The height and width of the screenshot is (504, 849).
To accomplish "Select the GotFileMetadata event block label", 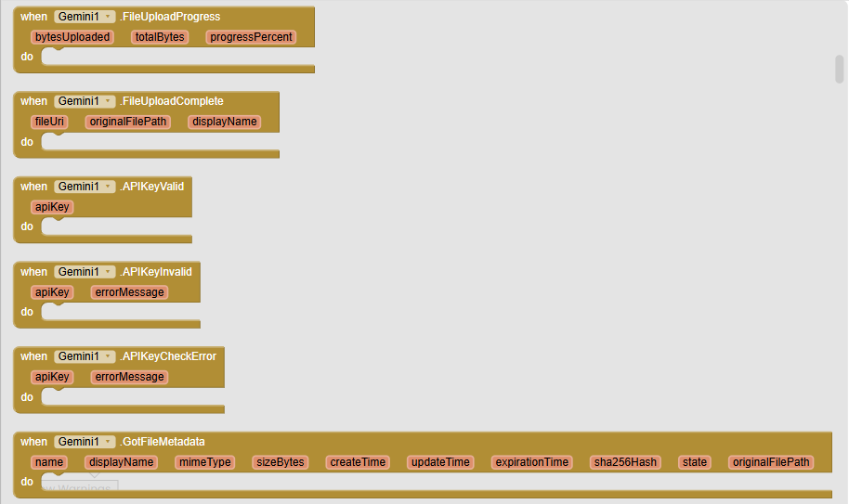I will 163,442.
